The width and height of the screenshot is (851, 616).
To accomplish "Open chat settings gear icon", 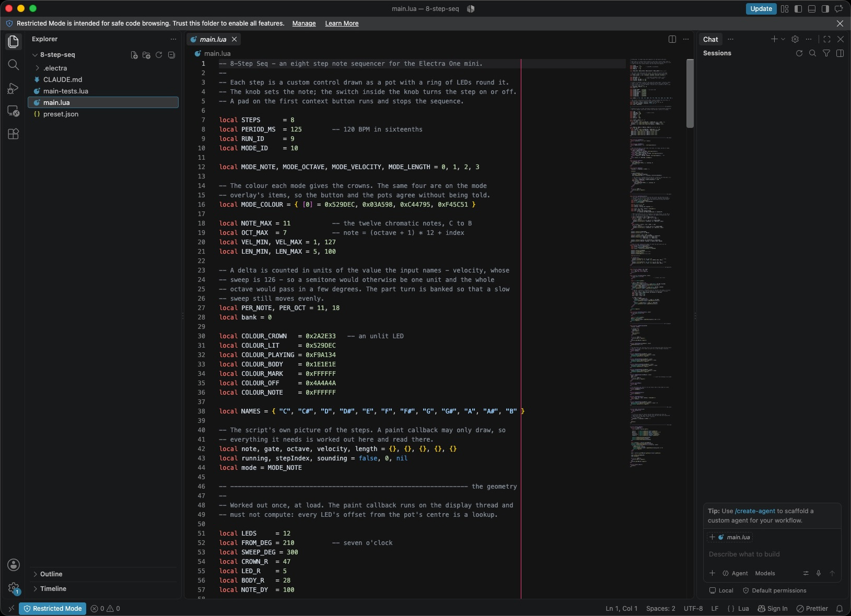I will (795, 39).
